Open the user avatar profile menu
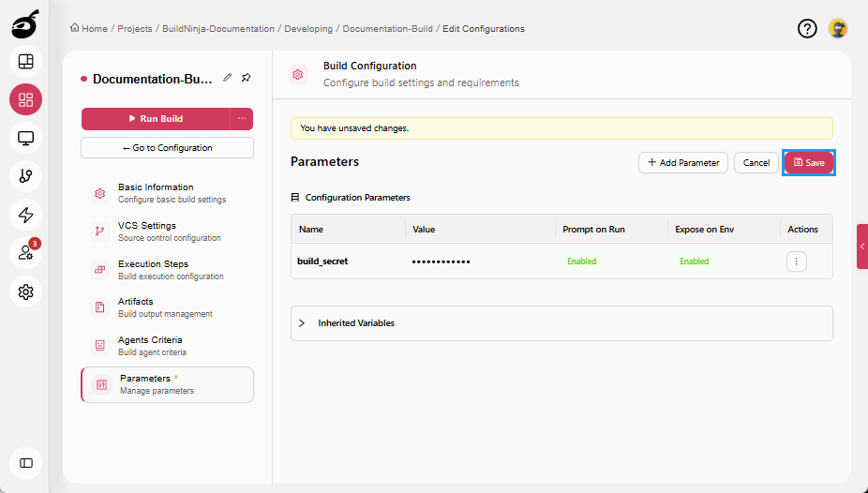 (x=838, y=28)
